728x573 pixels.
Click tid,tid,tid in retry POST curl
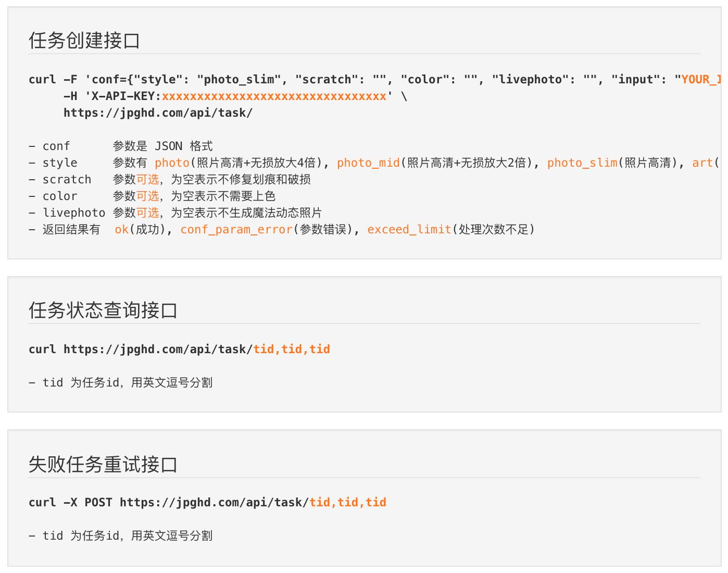tap(348, 503)
